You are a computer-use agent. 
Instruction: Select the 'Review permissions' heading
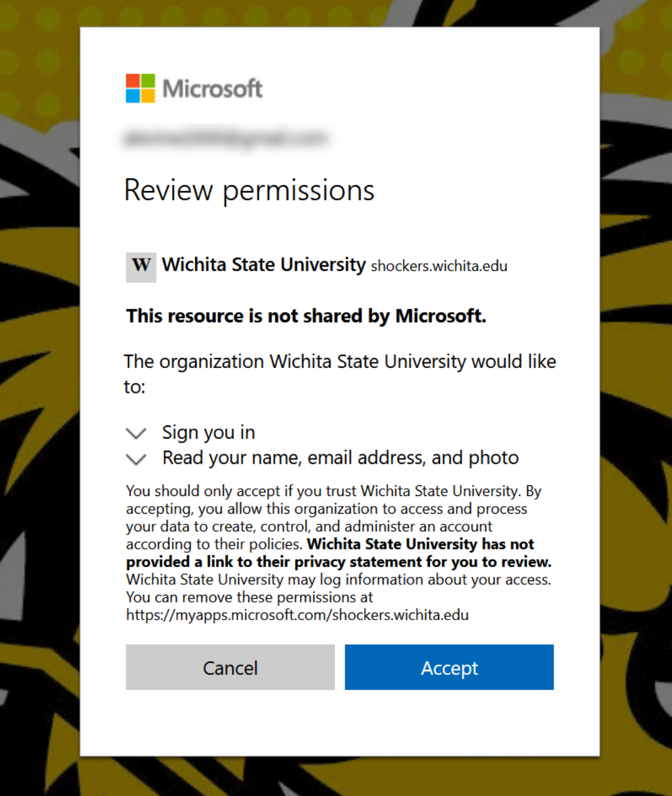[x=249, y=190]
